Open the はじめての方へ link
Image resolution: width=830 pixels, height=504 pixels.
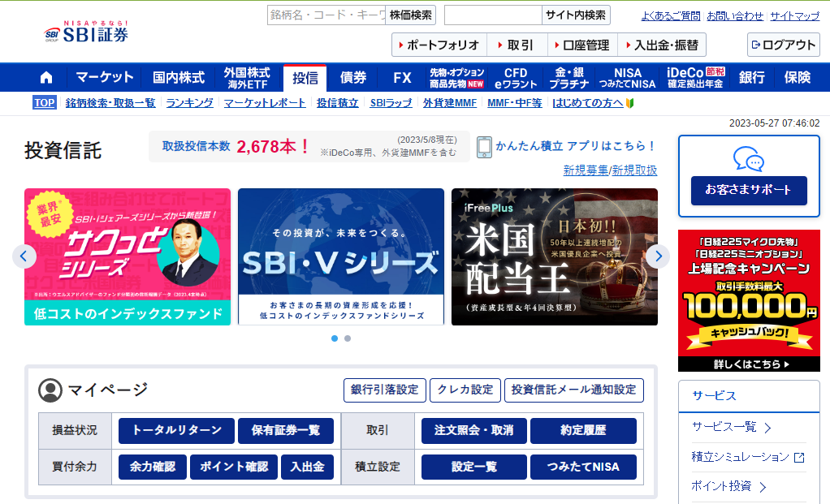(x=587, y=103)
